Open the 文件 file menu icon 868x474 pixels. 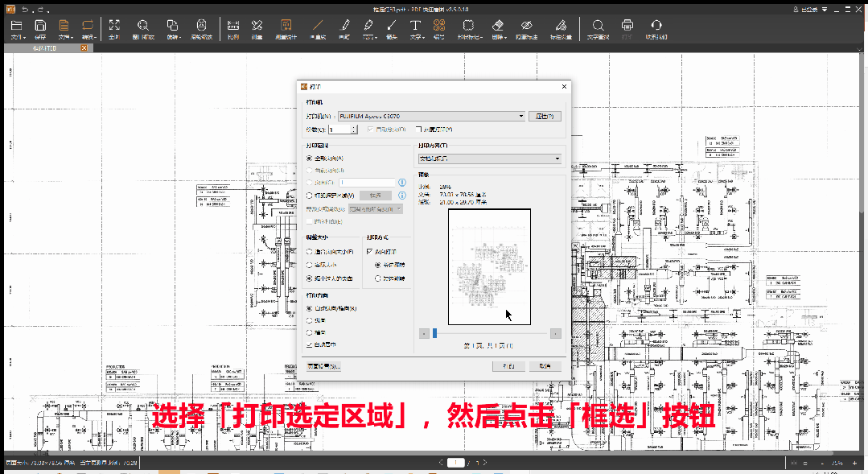17,26
